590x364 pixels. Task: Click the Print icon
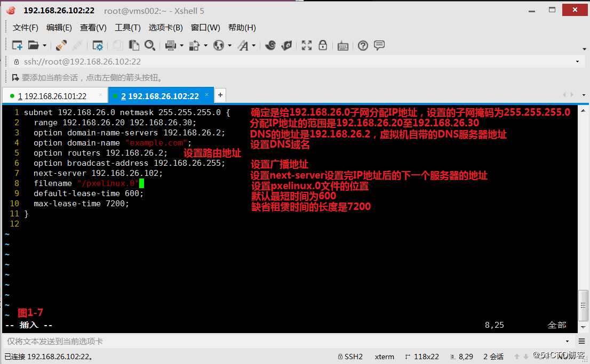click(171, 45)
